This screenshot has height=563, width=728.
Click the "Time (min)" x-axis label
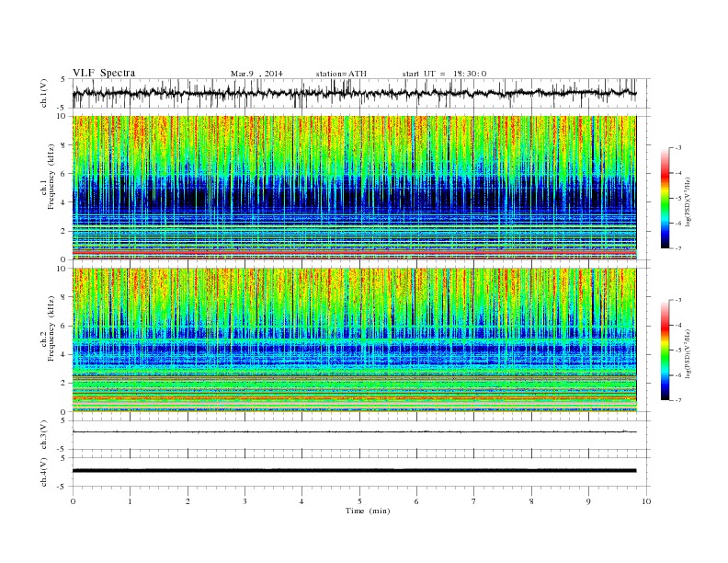click(x=368, y=511)
